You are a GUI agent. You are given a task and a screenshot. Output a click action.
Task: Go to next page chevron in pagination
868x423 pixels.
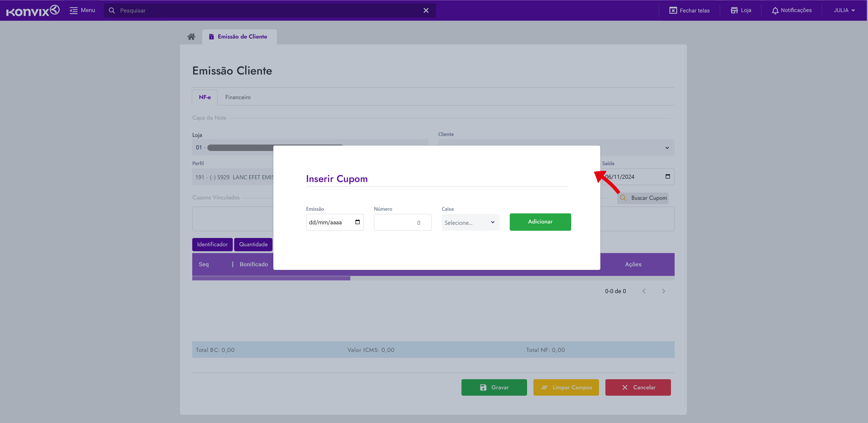[663, 291]
